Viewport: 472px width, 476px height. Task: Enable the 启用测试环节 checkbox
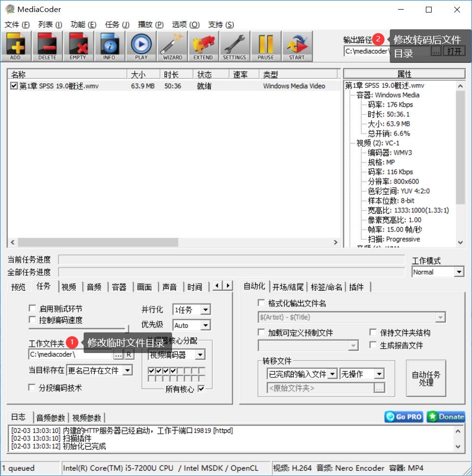(33, 308)
